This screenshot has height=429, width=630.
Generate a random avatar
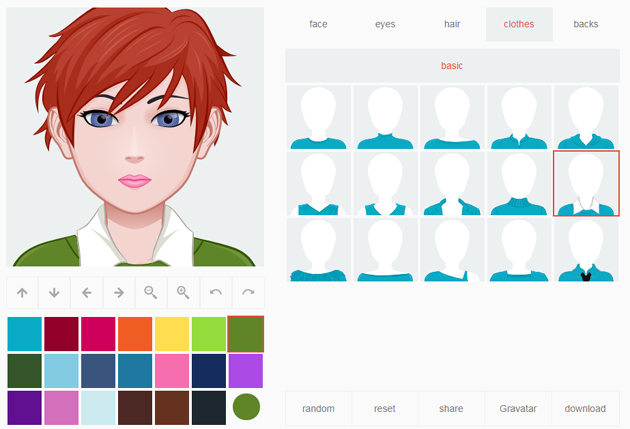pos(318,409)
